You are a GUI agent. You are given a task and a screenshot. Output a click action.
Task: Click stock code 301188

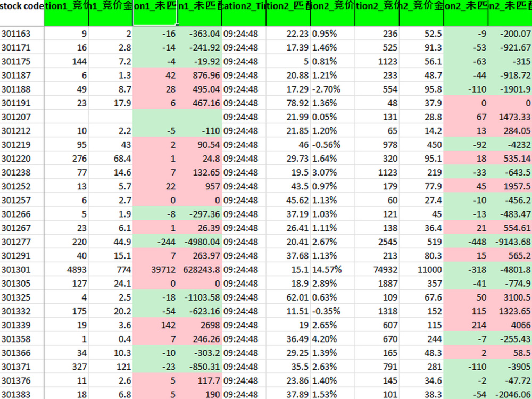click(22, 89)
